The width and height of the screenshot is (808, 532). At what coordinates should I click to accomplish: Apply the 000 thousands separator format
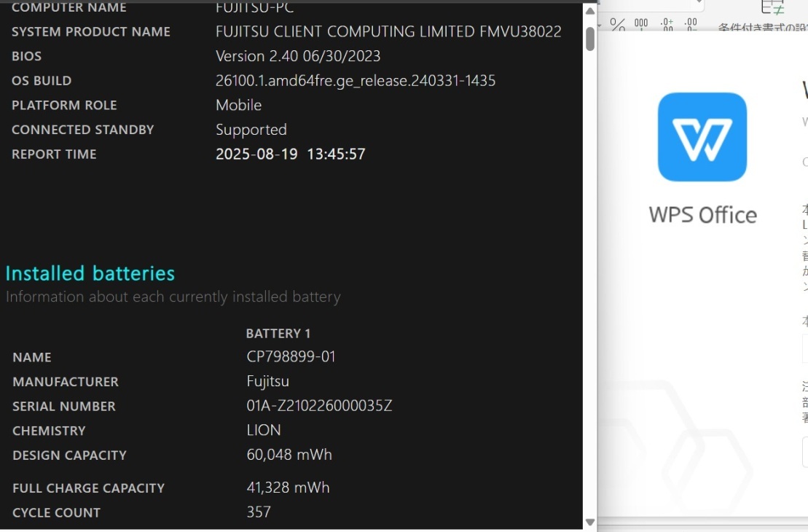(641, 24)
